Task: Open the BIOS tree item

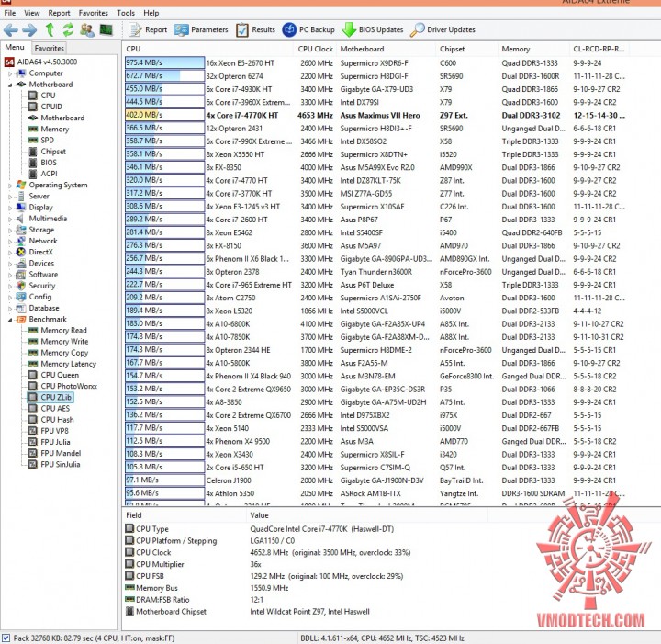Action: tap(42, 163)
